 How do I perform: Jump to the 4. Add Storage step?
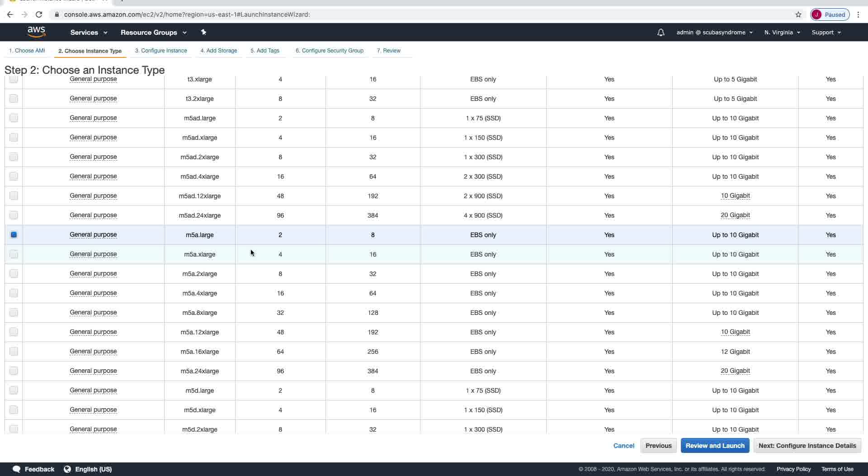(219, 51)
